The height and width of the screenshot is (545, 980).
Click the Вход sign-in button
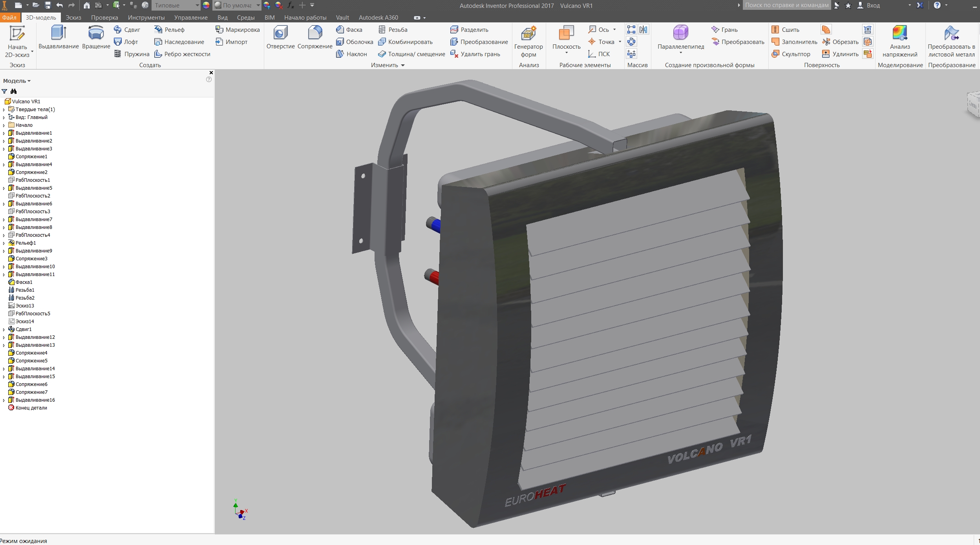click(868, 5)
